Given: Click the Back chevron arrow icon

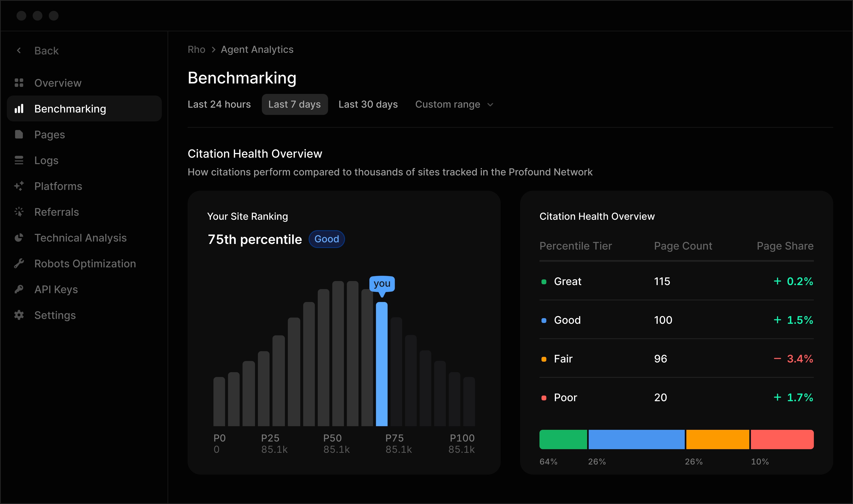Looking at the screenshot, I should pyautogui.click(x=19, y=51).
